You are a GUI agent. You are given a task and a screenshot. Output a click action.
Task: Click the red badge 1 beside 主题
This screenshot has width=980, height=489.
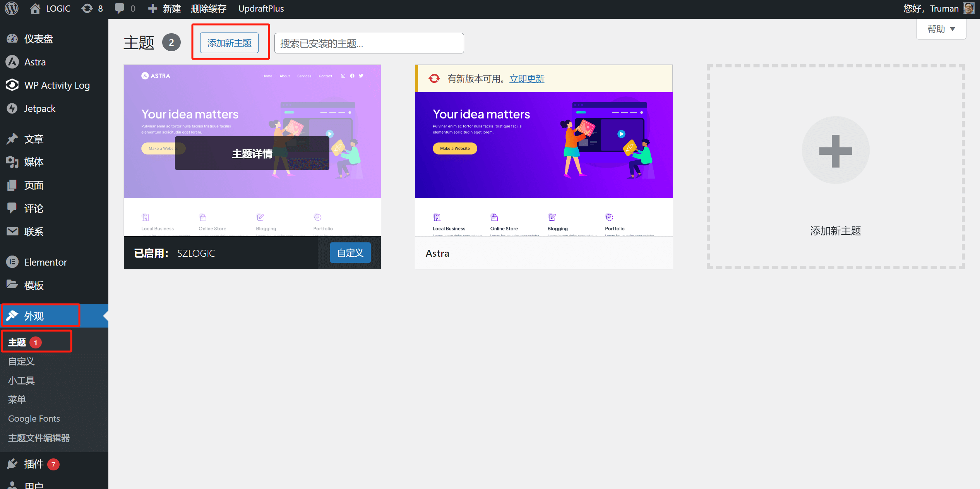click(36, 343)
